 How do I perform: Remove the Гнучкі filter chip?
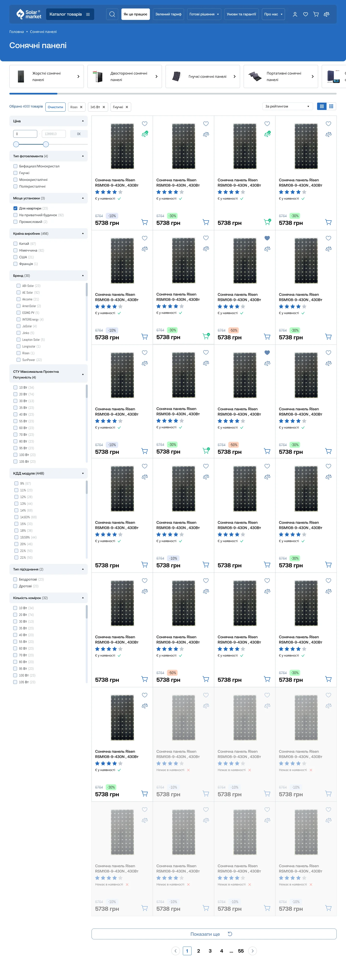tap(127, 107)
